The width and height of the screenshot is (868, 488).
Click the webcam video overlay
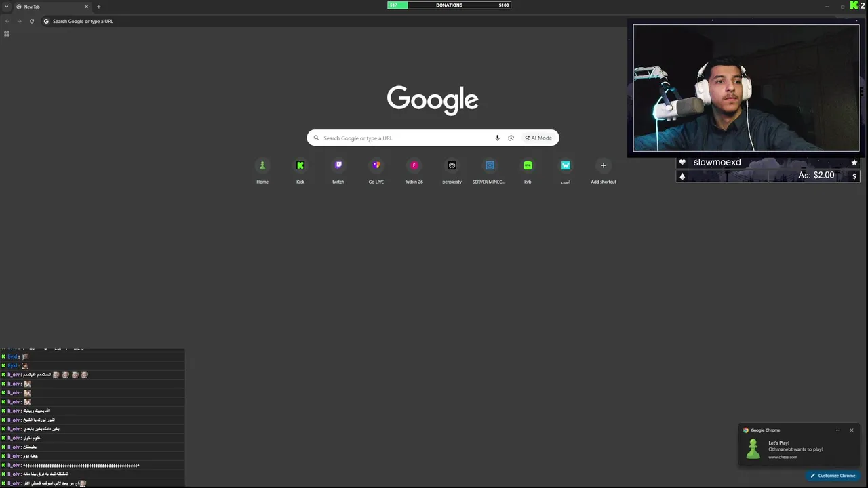[746, 88]
